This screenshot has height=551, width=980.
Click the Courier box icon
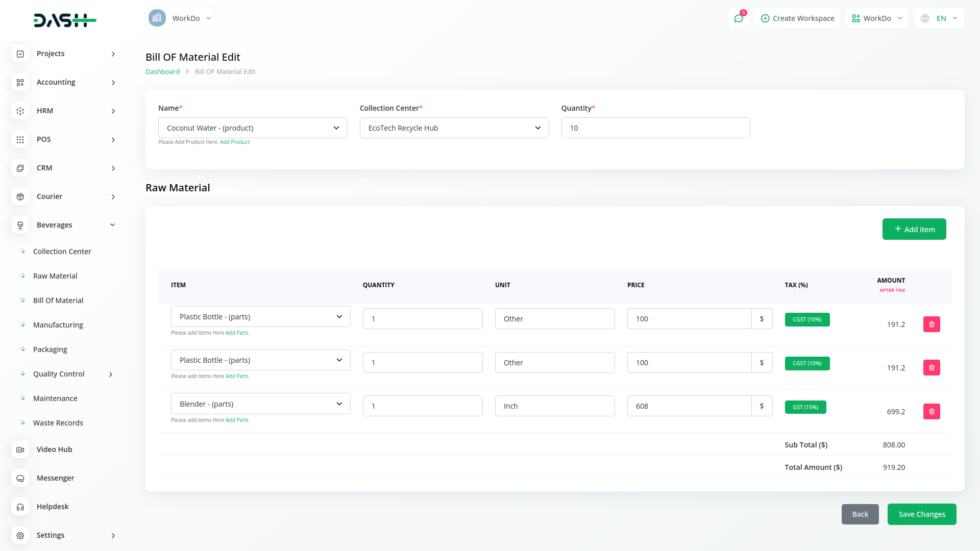(20, 196)
